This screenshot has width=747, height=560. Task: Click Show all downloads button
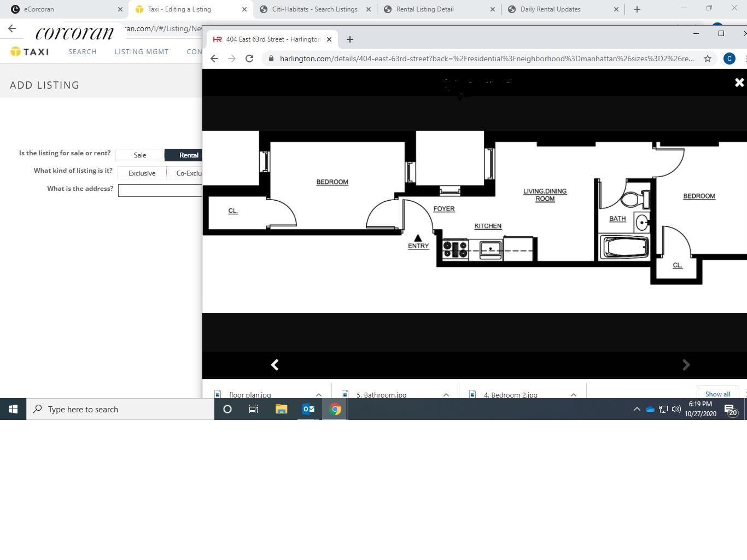pyautogui.click(x=717, y=394)
